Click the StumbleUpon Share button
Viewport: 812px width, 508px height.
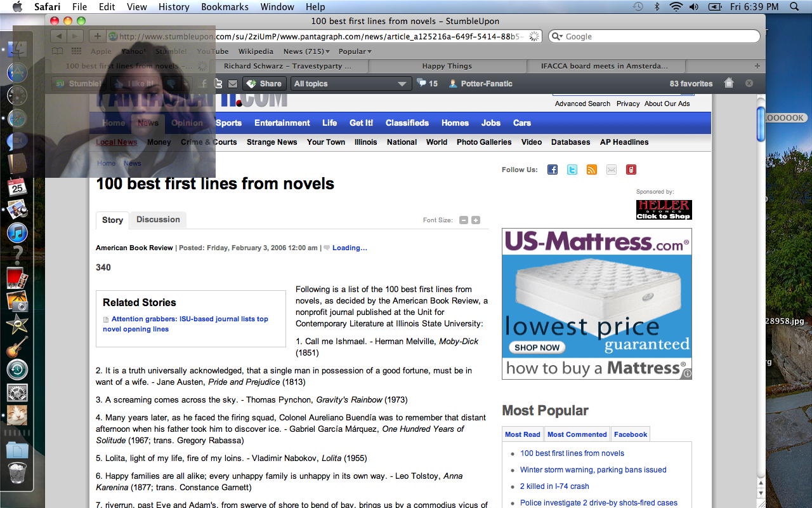265,83
